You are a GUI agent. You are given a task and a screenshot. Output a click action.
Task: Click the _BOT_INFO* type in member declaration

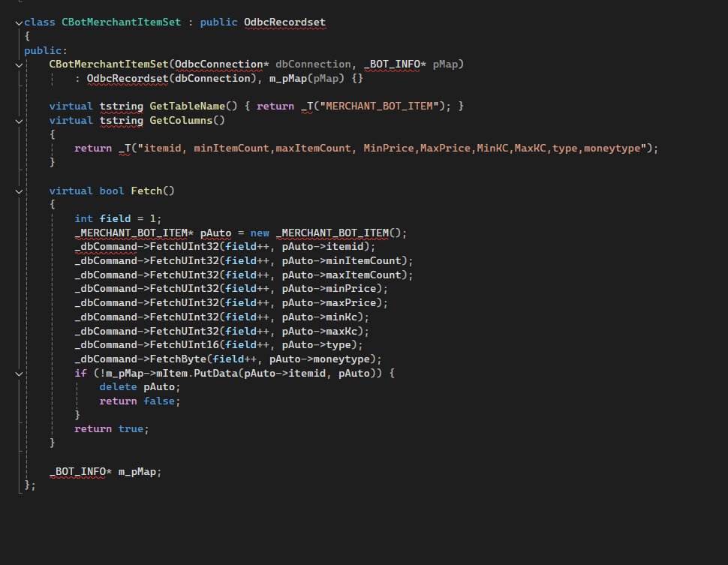[x=80, y=472]
